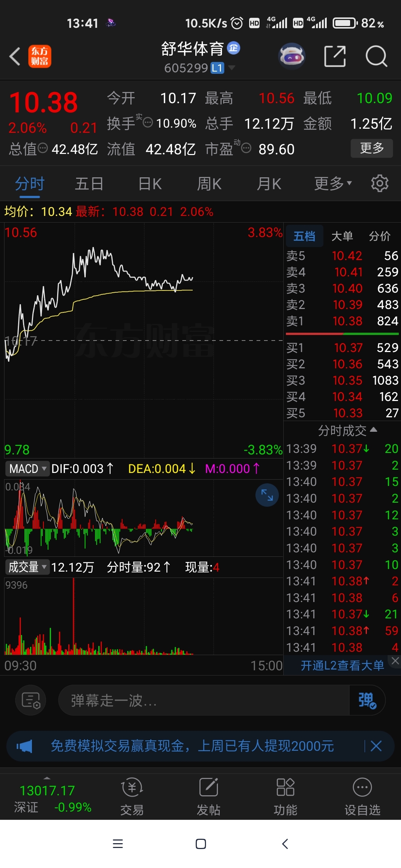401x868 pixels.
Task: Open the 开通L2查看大单 link
Action: [x=342, y=665]
